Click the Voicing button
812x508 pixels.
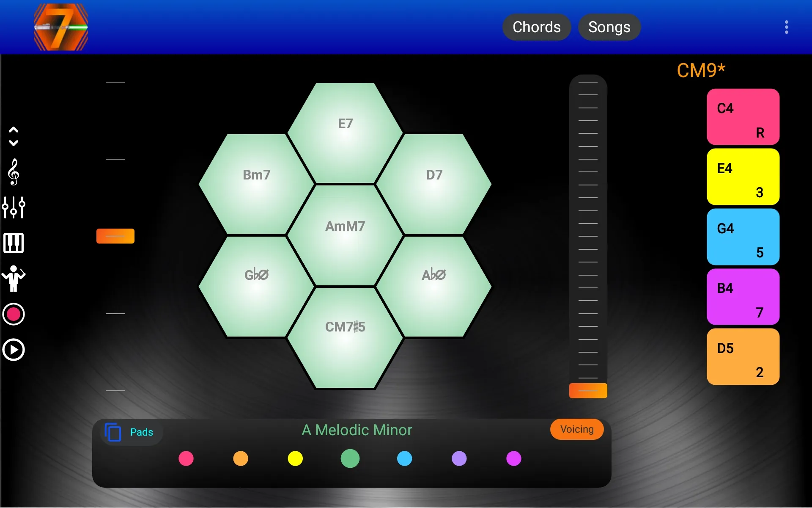pos(578,428)
